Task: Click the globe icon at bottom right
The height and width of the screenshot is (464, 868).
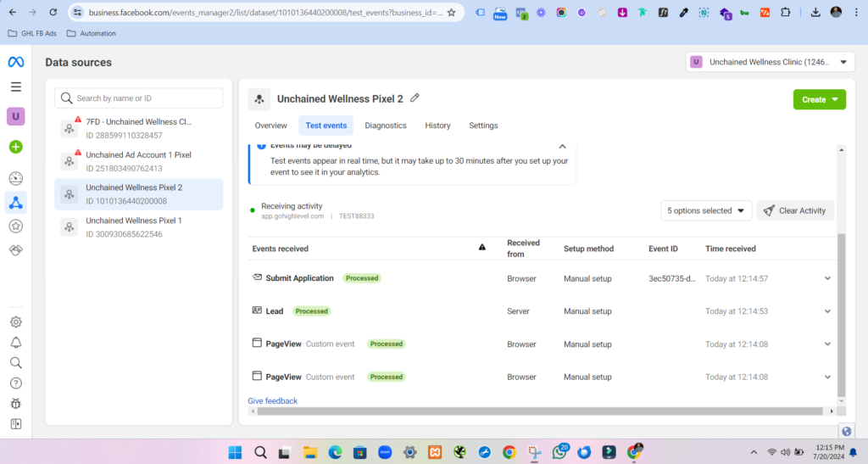Action: click(x=847, y=431)
